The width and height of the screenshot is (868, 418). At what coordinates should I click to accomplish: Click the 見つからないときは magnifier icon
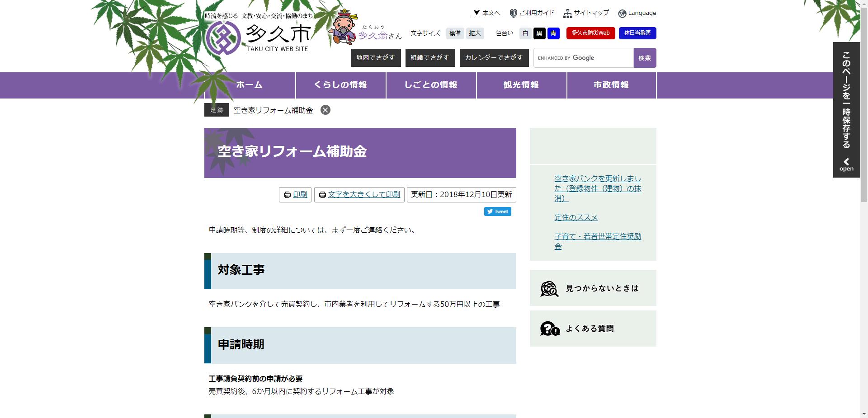point(548,288)
